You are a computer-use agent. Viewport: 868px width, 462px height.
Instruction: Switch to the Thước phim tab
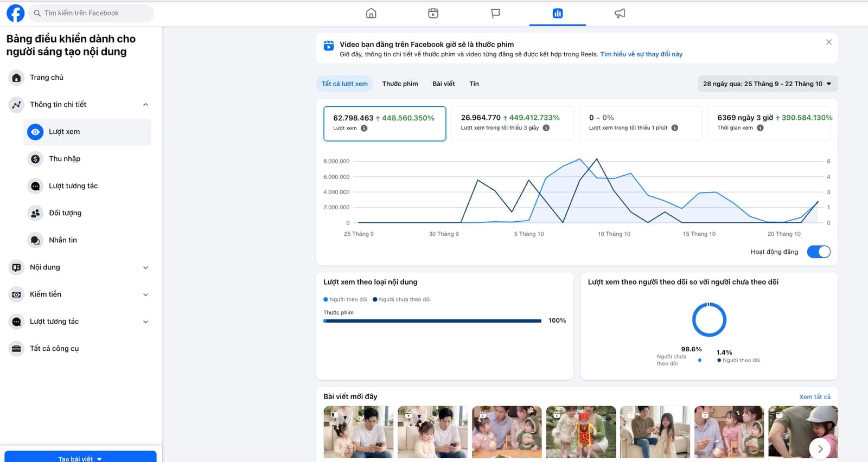point(400,84)
